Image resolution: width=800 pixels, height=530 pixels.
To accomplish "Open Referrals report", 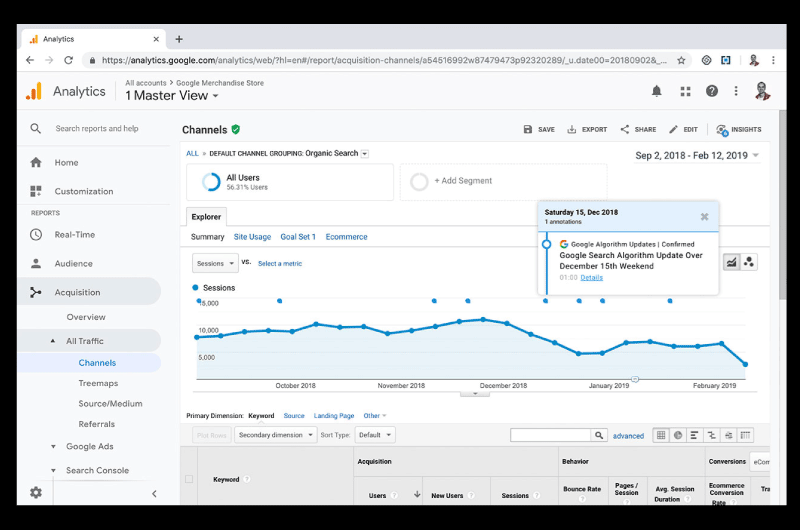I will point(96,424).
